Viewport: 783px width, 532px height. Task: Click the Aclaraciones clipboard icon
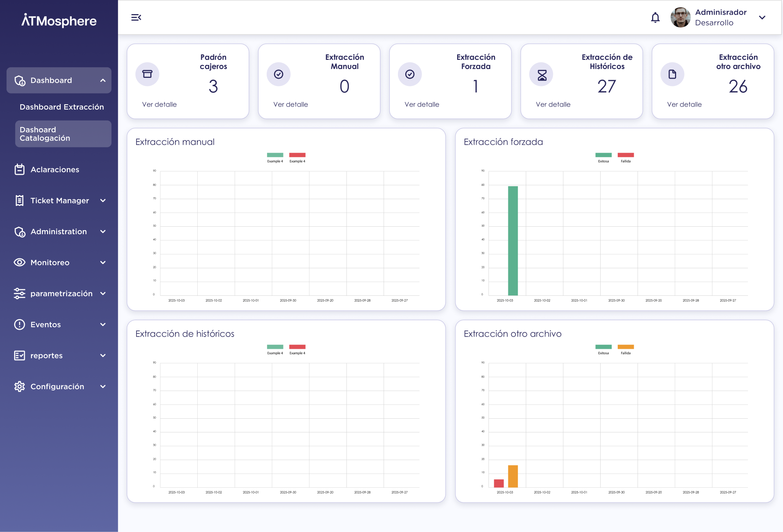pyautogui.click(x=19, y=169)
